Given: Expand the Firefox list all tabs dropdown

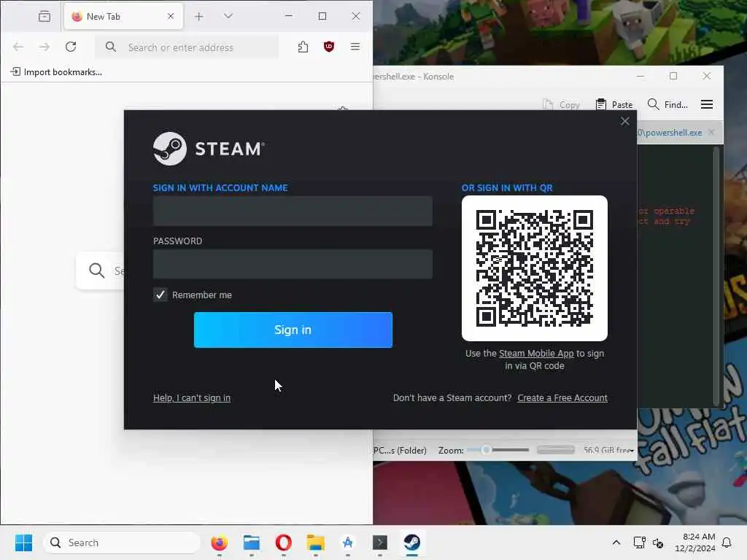Looking at the screenshot, I should [x=228, y=16].
